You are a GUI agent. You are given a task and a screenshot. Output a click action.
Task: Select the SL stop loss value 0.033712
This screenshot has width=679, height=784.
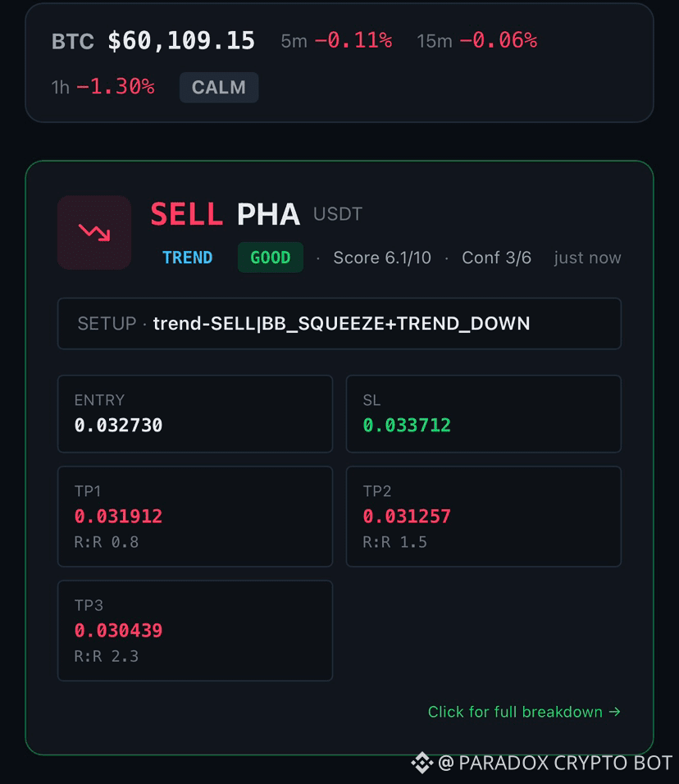tap(407, 425)
